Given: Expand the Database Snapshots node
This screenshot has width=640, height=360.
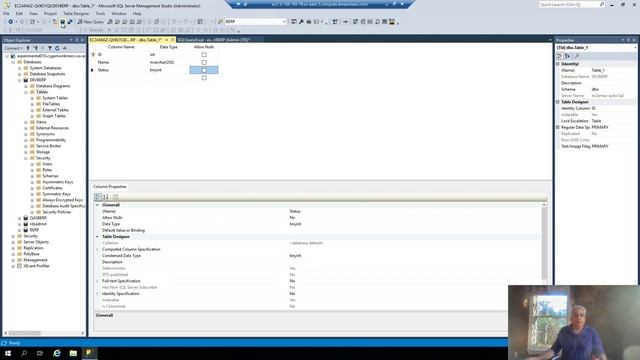Looking at the screenshot, I should (x=20, y=74).
